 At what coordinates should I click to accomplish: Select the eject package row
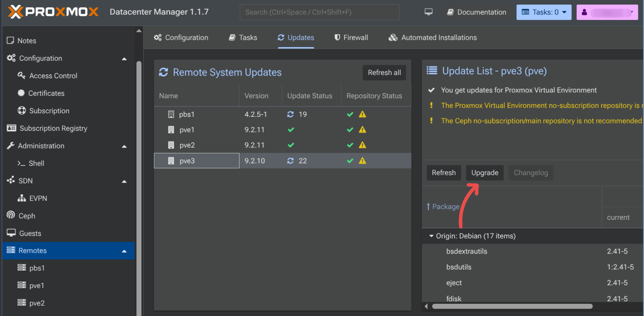pyautogui.click(x=533, y=283)
